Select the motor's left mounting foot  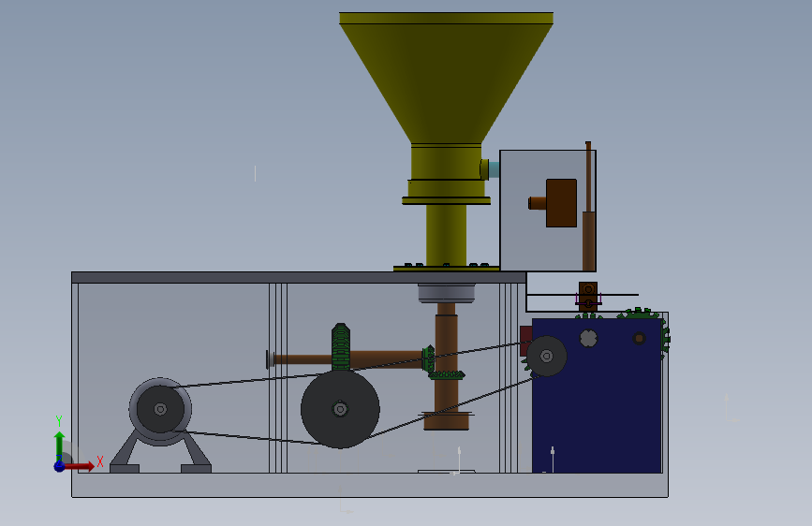[125, 469]
